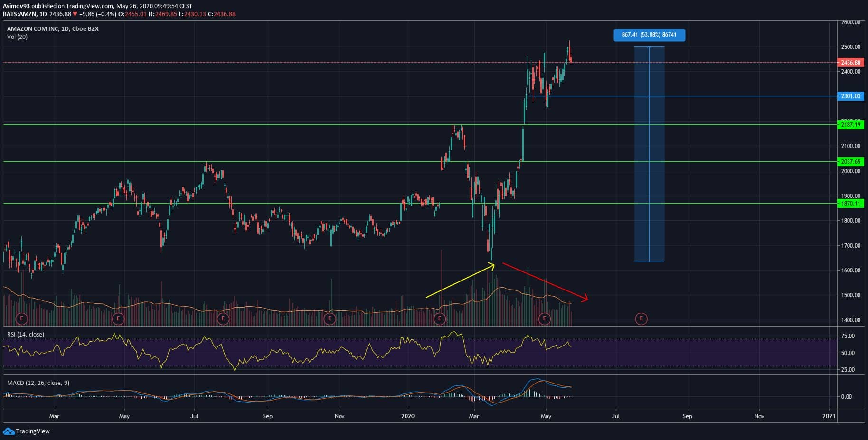Click the earnings E marker after Jul 2019
868x440 pixels.
point(223,318)
